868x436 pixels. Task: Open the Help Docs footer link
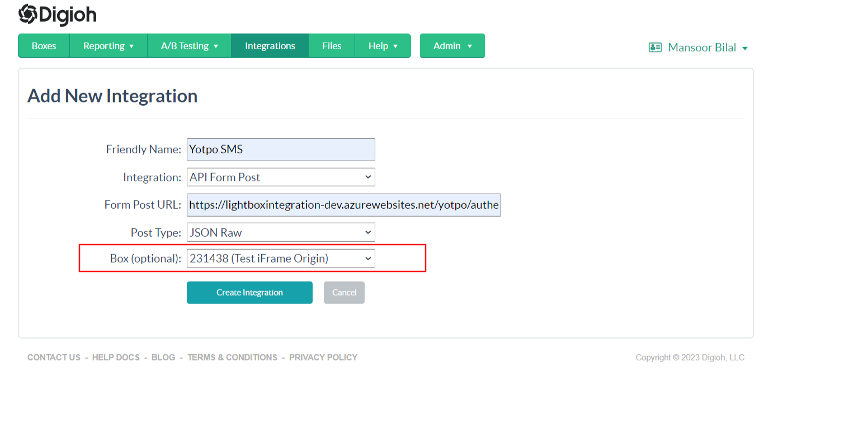116,357
